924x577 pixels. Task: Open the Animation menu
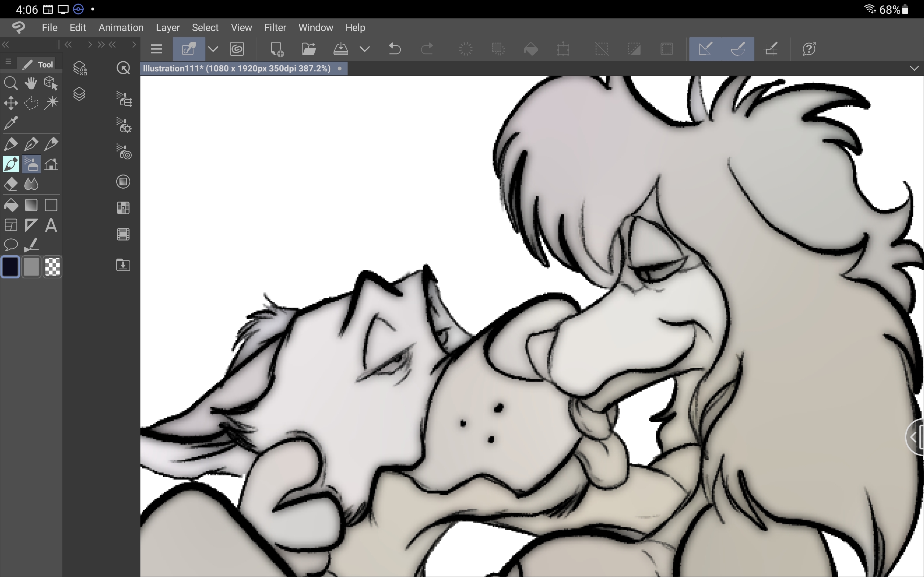121,27
